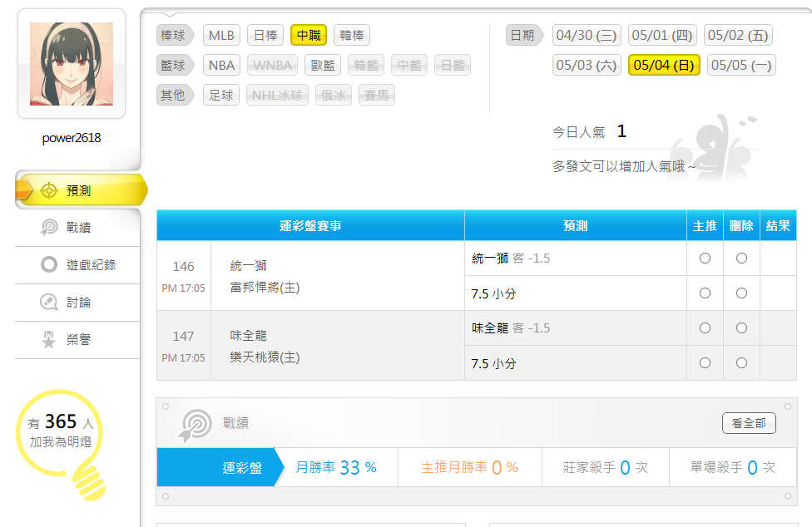The height and width of the screenshot is (527, 812).
Task: Select the WNBA league filter
Action: 272,65
